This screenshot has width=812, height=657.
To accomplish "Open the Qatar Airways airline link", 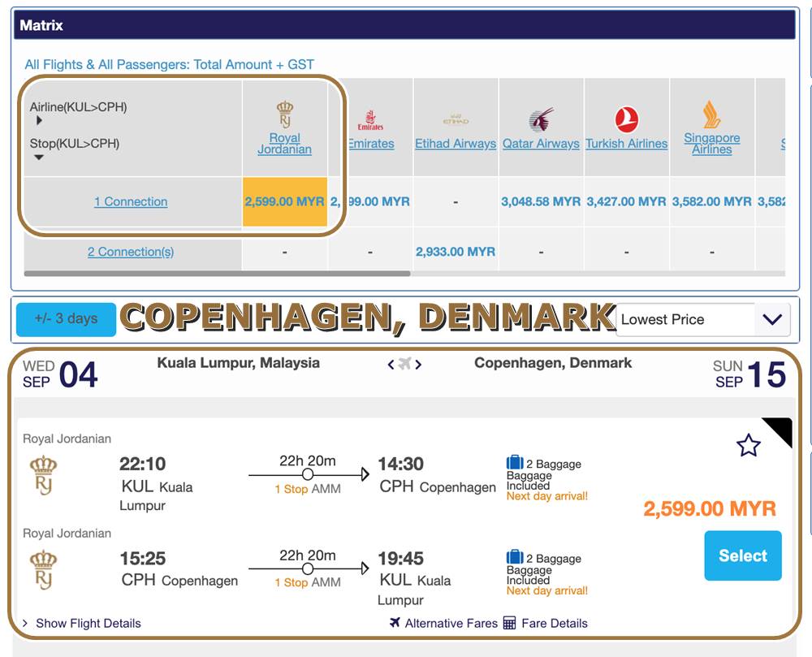I will click(x=541, y=144).
